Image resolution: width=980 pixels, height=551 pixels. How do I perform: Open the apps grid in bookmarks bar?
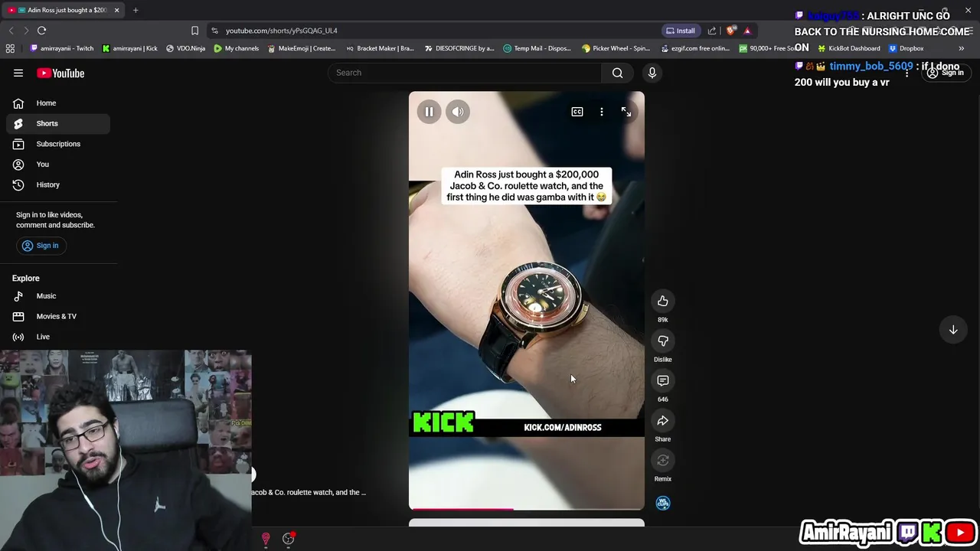(x=10, y=48)
